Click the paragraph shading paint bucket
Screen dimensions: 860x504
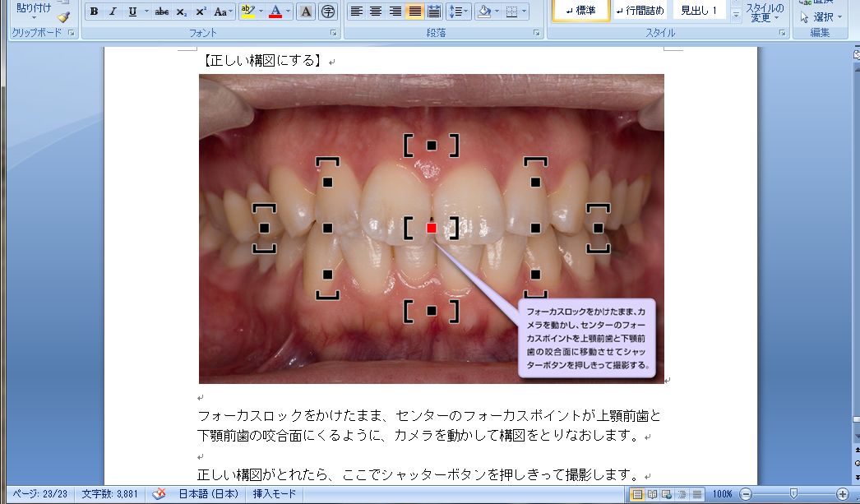(483, 12)
